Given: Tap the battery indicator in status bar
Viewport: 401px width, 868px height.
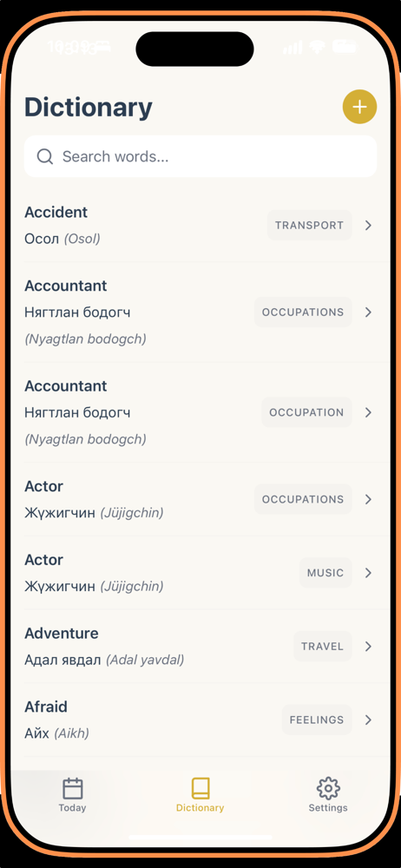Looking at the screenshot, I should (x=345, y=47).
